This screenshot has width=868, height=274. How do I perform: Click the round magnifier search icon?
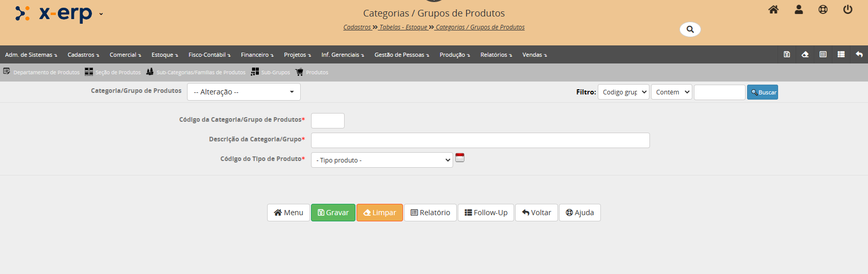690,29
